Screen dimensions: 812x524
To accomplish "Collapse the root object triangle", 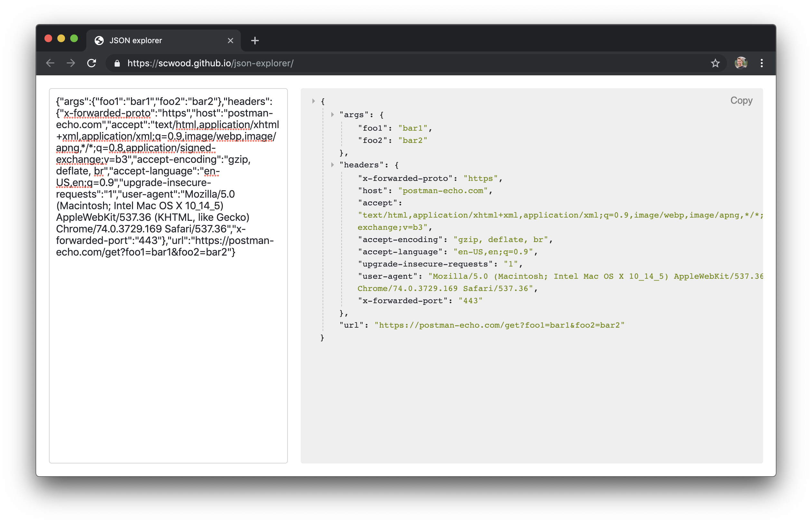I will click(313, 101).
